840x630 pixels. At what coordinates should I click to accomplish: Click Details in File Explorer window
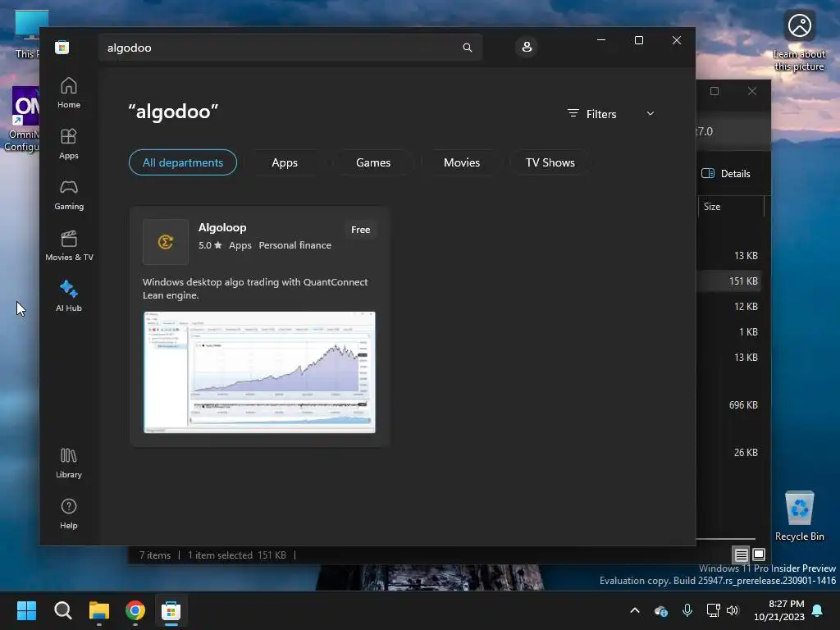[727, 173]
